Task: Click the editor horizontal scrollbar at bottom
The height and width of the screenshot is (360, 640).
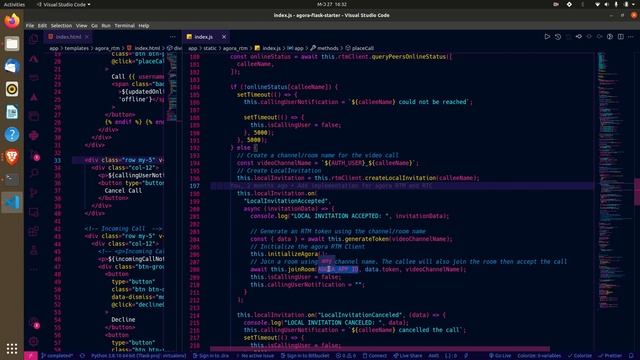Action: tap(380, 349)
